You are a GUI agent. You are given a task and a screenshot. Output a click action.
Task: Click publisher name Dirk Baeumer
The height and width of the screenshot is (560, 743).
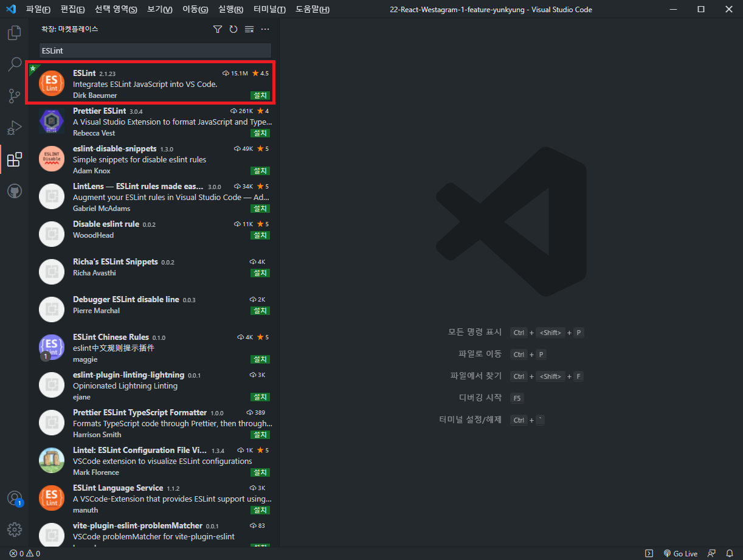(95, 95)
